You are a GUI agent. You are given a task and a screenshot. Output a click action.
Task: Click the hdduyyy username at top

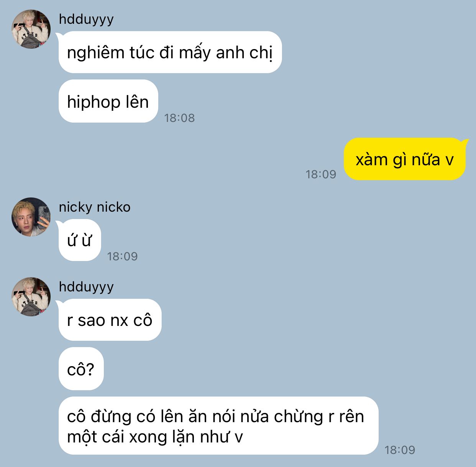pyautogui.click(x=86, y=19)
